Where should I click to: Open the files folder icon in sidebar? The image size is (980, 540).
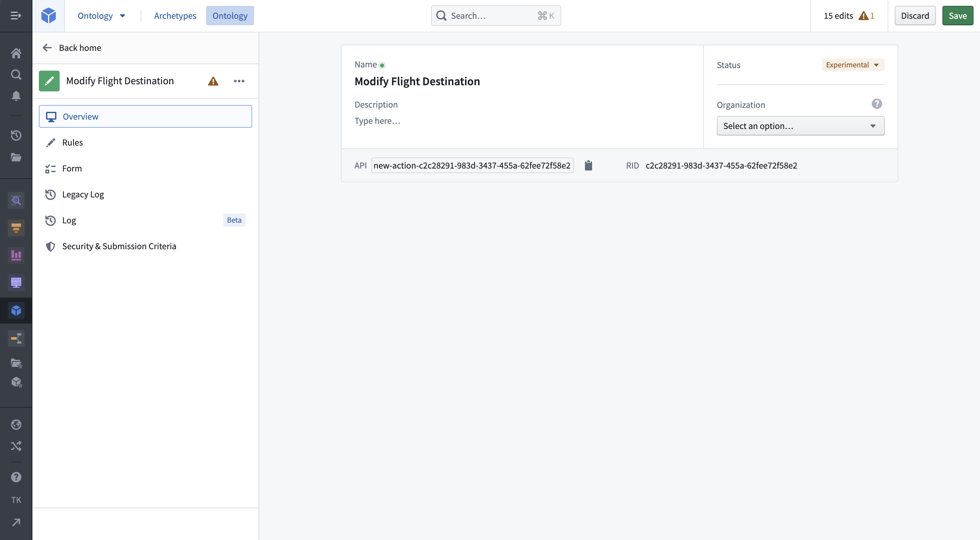pos(16,157)
